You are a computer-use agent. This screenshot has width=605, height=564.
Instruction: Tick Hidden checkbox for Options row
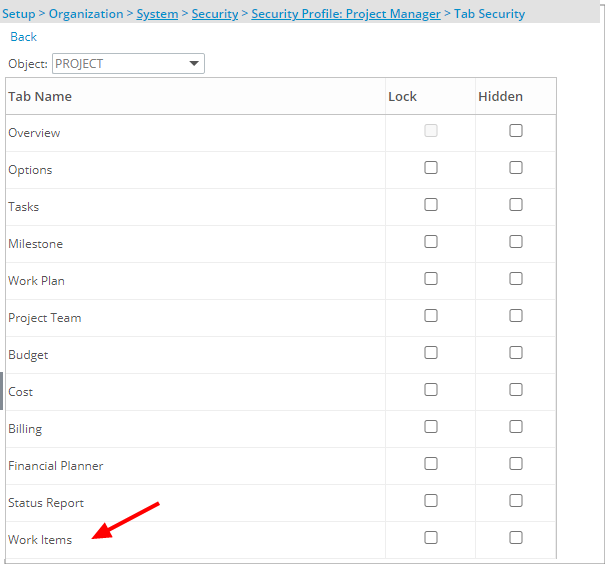point(516,168)
